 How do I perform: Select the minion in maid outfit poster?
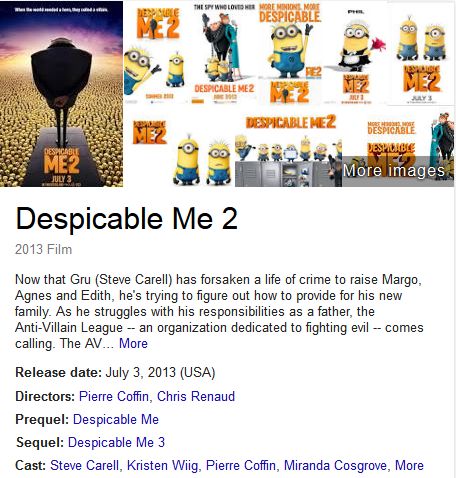pyautogui.click(x=356, y=53)
